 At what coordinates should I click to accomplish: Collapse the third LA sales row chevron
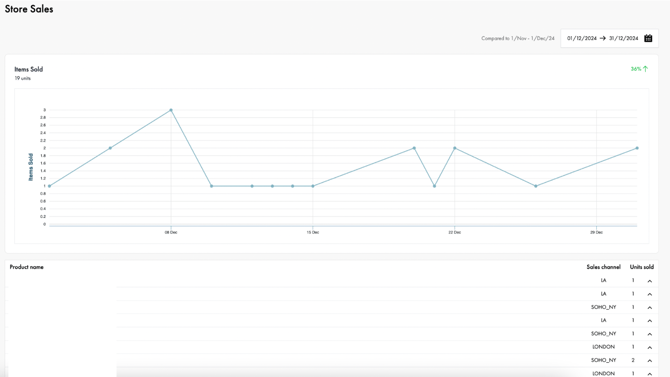pyautogui.click(x=649, y=321)
